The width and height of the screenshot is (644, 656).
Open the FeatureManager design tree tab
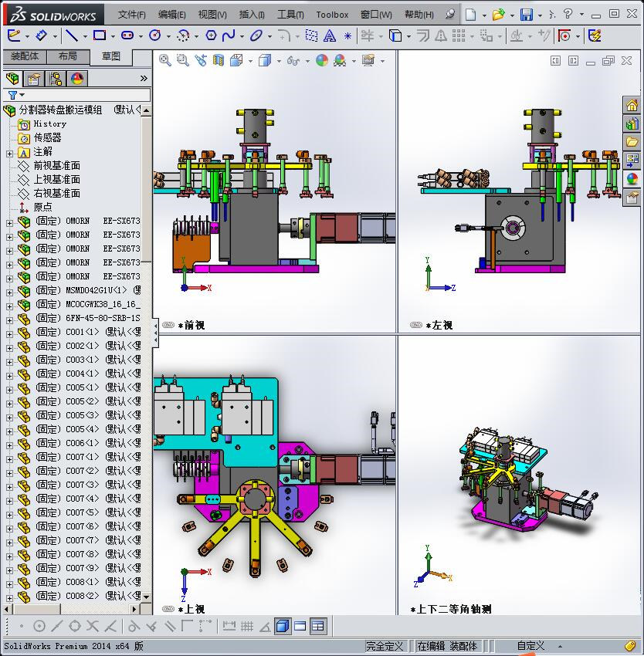(13, 78)
